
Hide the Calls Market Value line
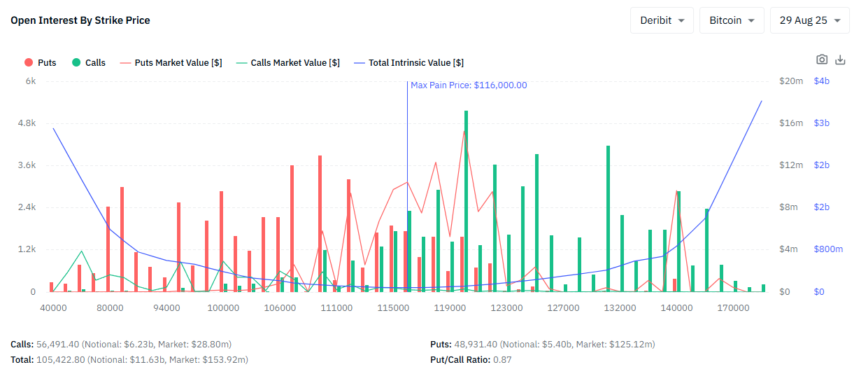pos(288,62)
